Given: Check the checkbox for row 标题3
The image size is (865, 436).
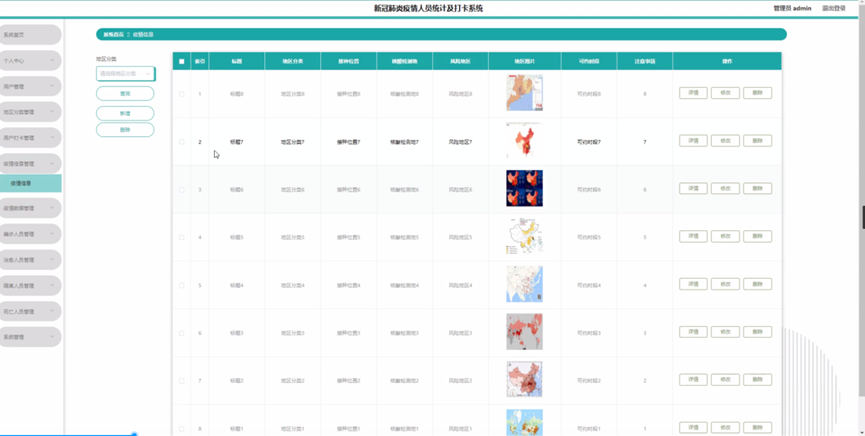Looking at the screenshot, I should pos(181,333).
